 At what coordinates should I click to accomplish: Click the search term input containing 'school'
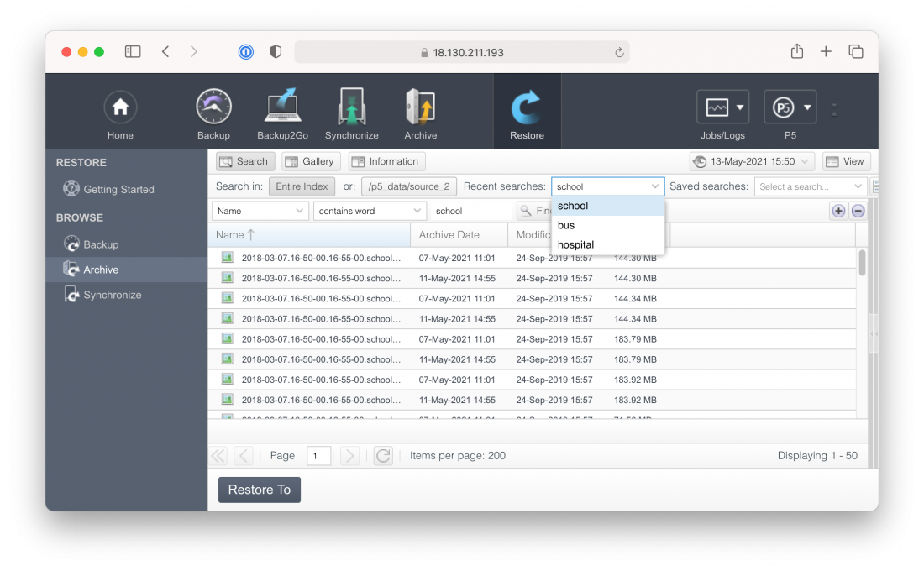click(471, 211)
